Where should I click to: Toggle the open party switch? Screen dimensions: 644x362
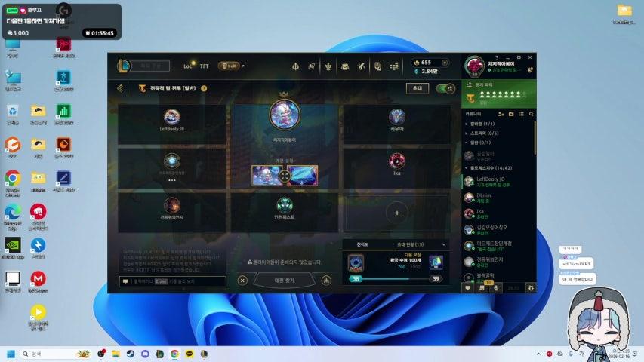[x=444, y=88]
